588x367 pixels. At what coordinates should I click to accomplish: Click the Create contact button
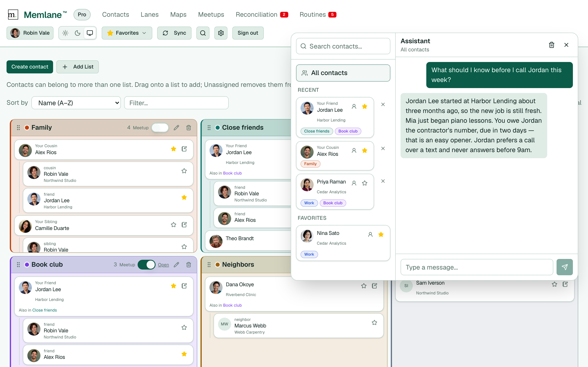click(x=30, y=67)
